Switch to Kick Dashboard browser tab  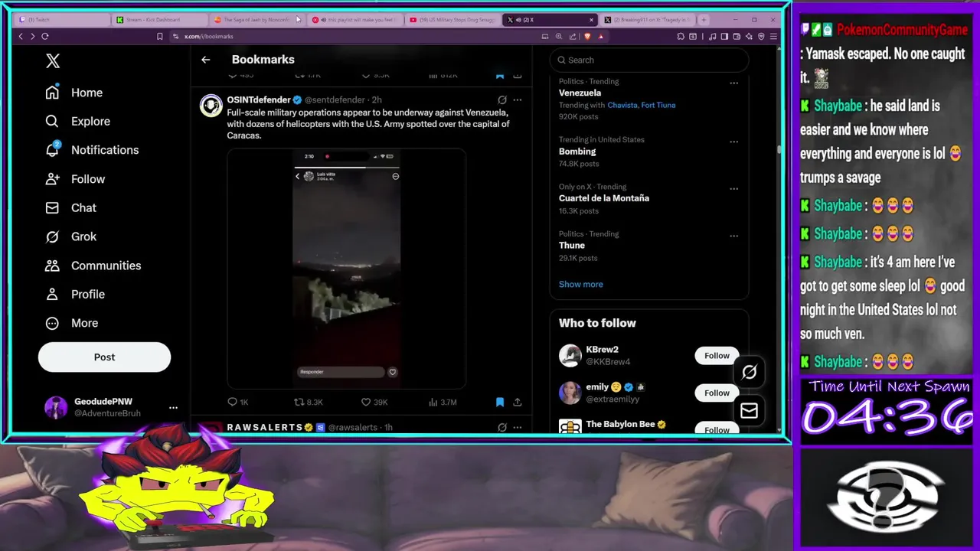[x=159, y=20]
